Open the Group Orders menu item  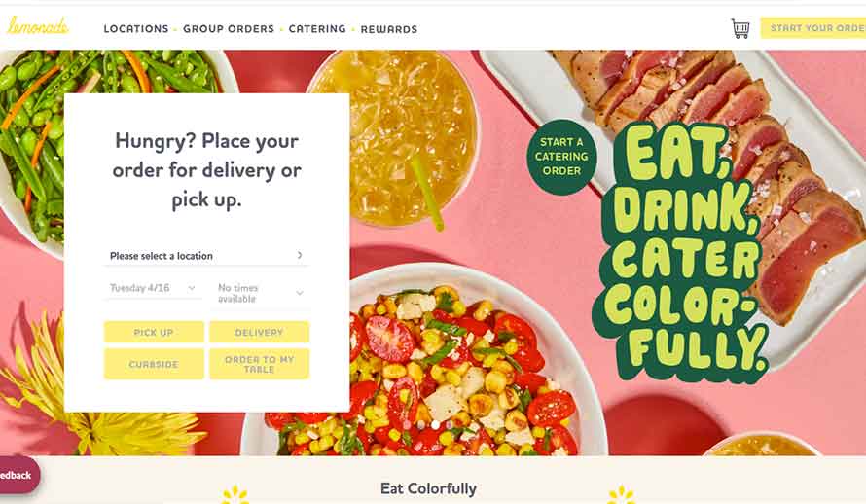229,29
